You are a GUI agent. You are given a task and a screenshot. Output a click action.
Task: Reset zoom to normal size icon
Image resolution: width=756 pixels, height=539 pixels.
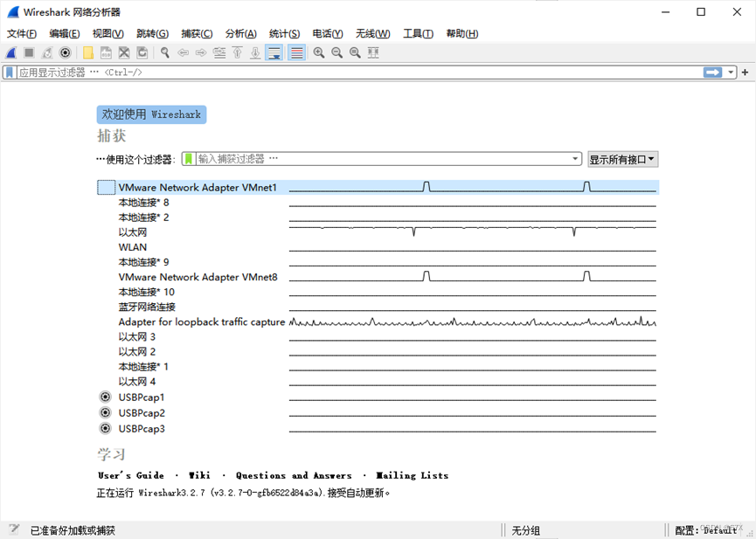(x=355, y=52)
